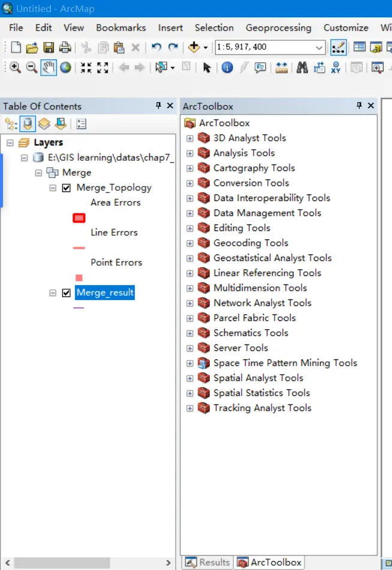This screenshot has height=570, width=392.
Task: Expand the Data Management Tools toolbox
Action: pyautogui.click(x=189, y=214)
